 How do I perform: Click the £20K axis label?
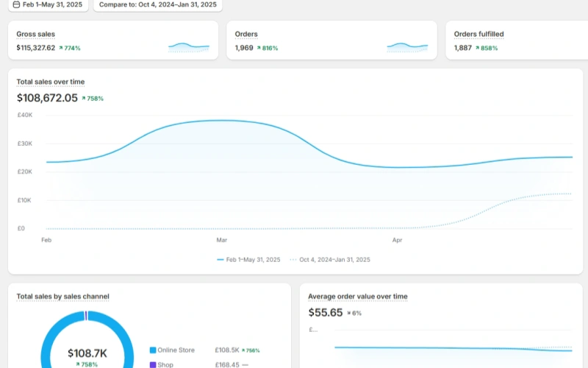(x=25, y=171)
